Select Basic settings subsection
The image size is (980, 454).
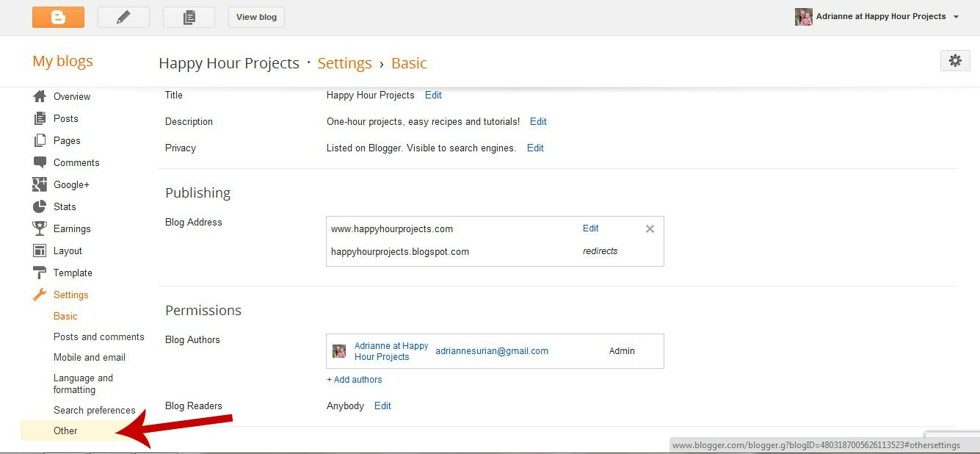(x=65, y=316)
